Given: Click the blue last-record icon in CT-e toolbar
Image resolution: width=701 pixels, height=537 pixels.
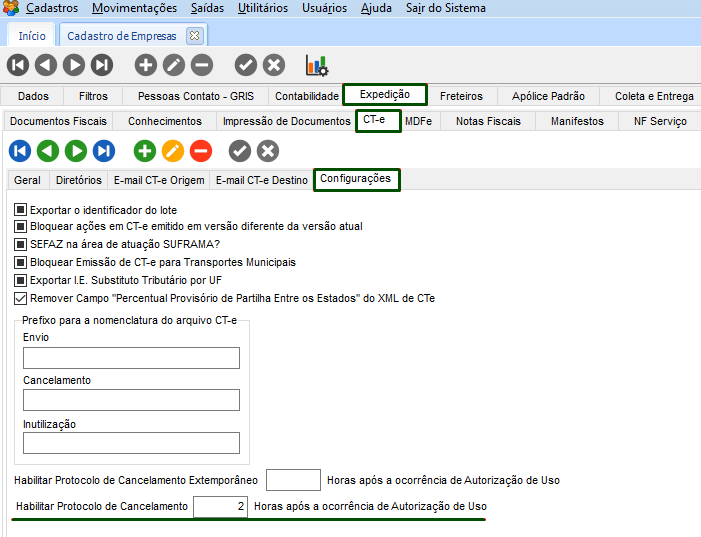Looking at the screenshot, I should coord(104,151).
